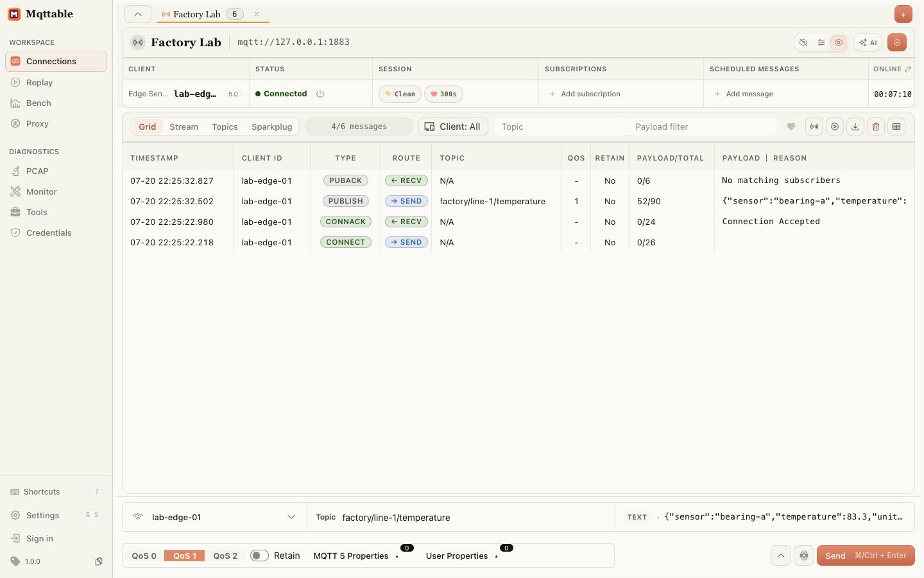Select QoS 0
The image size is (924, 578).
(x=144, y=556)
